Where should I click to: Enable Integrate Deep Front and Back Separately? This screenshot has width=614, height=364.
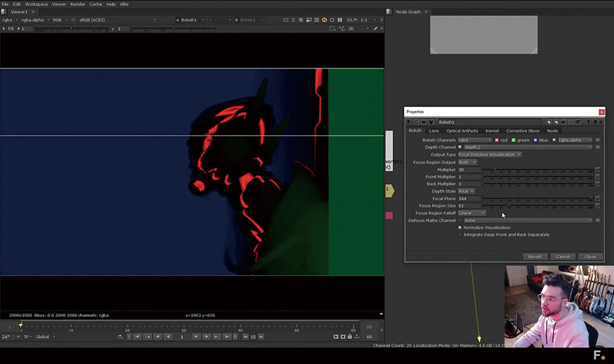[460, 234]
